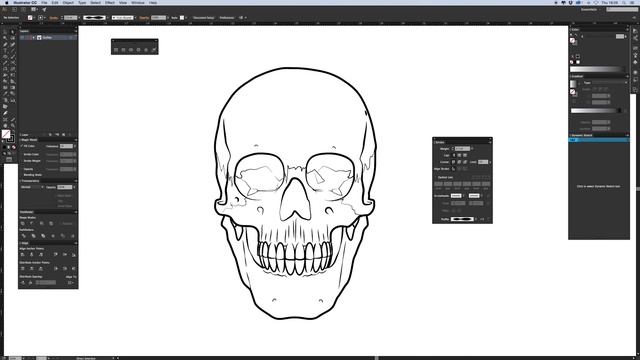
Task: Open the Effect menu
Action: pyautogui.click(x=110, y=2)
